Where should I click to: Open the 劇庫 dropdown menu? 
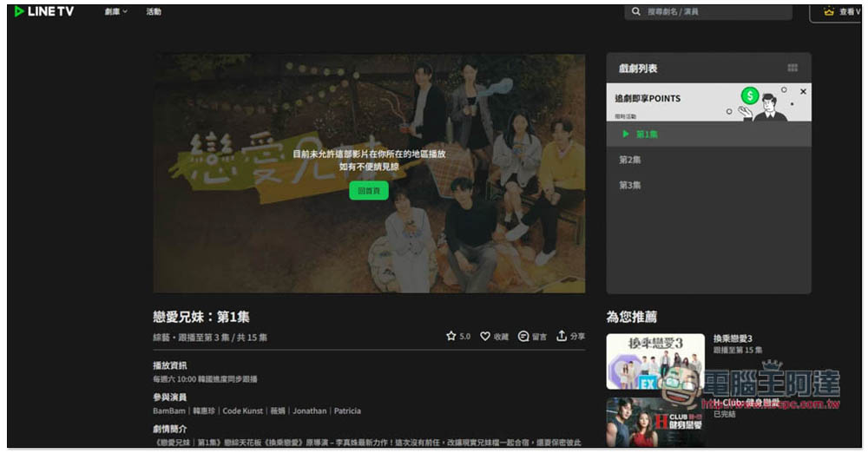(115, 11)
